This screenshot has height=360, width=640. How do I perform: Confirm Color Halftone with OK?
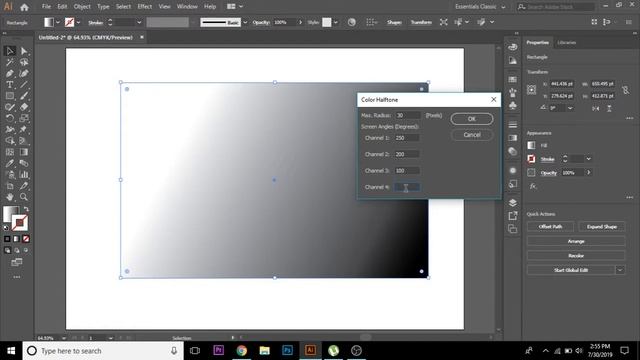(x=472, y=119)
